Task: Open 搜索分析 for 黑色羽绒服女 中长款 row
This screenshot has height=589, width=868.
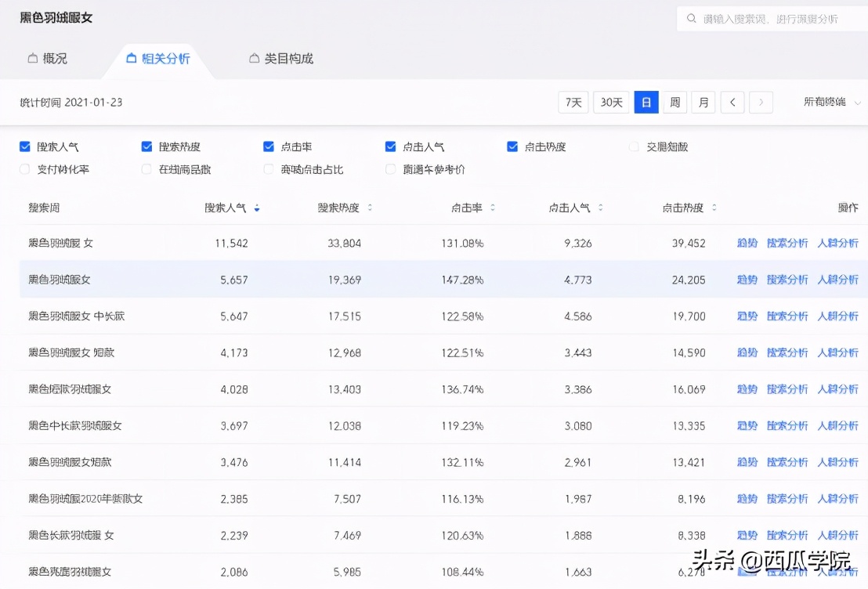Action: [787, 316]
